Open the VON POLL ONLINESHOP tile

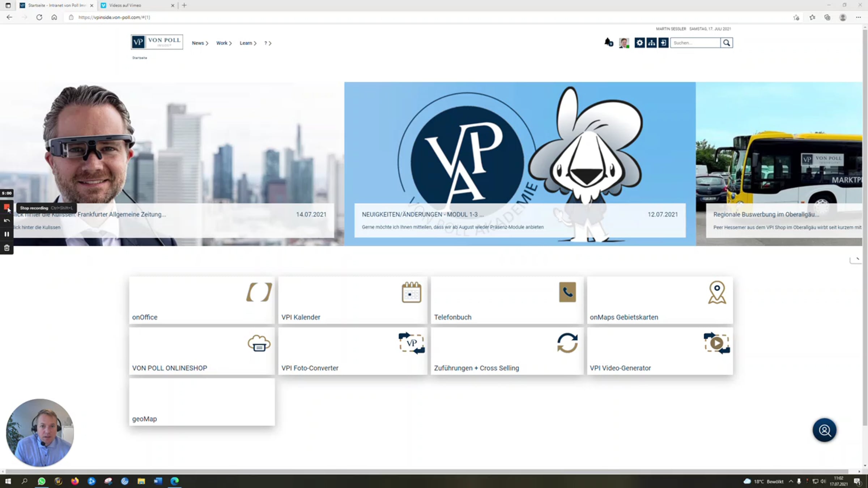coord(202,351)
